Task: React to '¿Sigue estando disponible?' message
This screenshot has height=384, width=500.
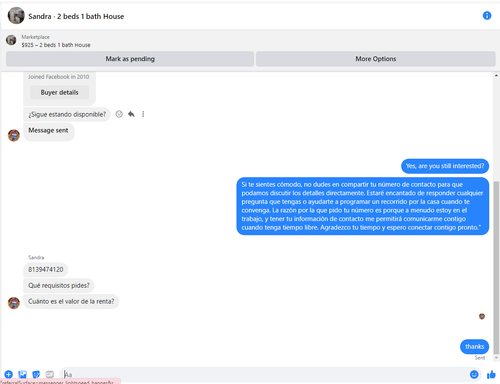Action: coord(119,114)
